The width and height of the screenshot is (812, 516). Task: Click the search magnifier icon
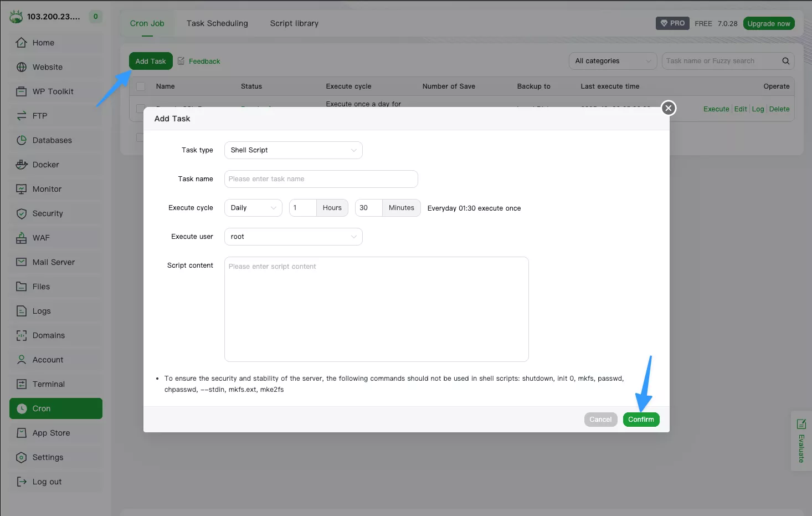tap(785, 61)
